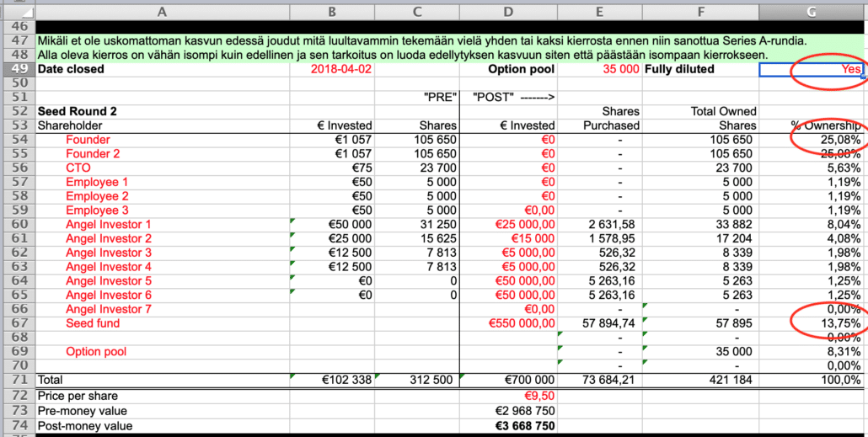This screenshot has width=868, height=437.
Task: Click the '% Ownership' column header cell
Action: [812, 125]
